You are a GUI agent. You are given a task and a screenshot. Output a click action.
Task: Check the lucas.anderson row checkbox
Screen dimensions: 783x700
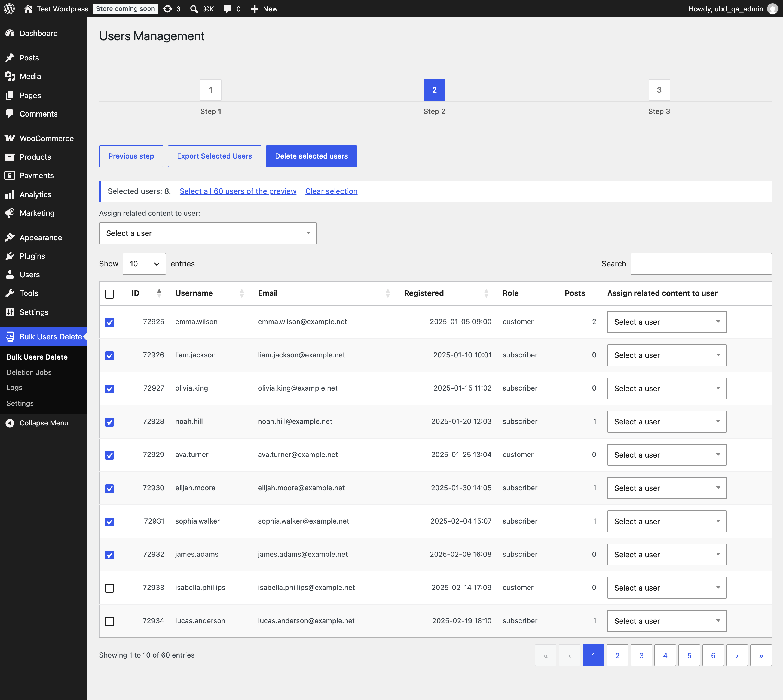tap(109, 621)
